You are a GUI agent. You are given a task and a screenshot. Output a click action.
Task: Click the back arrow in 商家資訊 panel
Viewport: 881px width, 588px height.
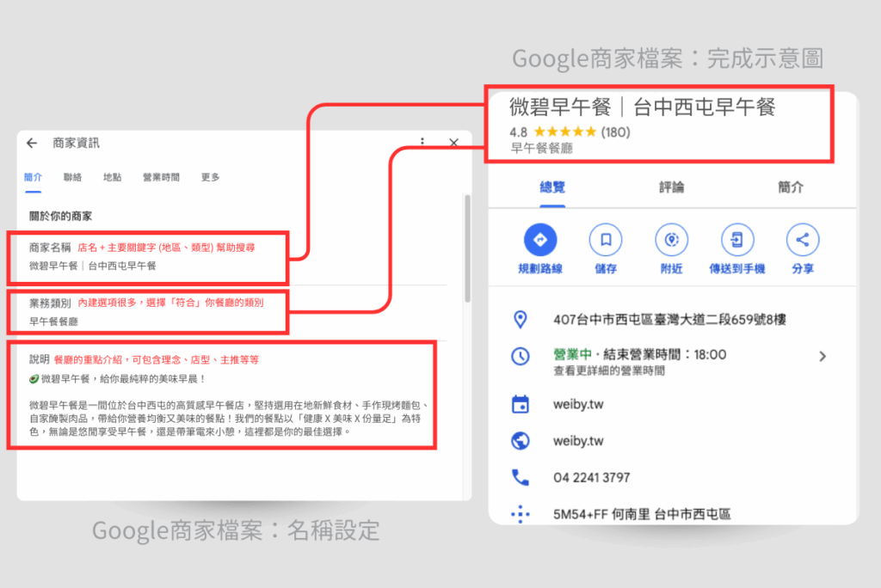pyautogui.click(x=32, y=144)
